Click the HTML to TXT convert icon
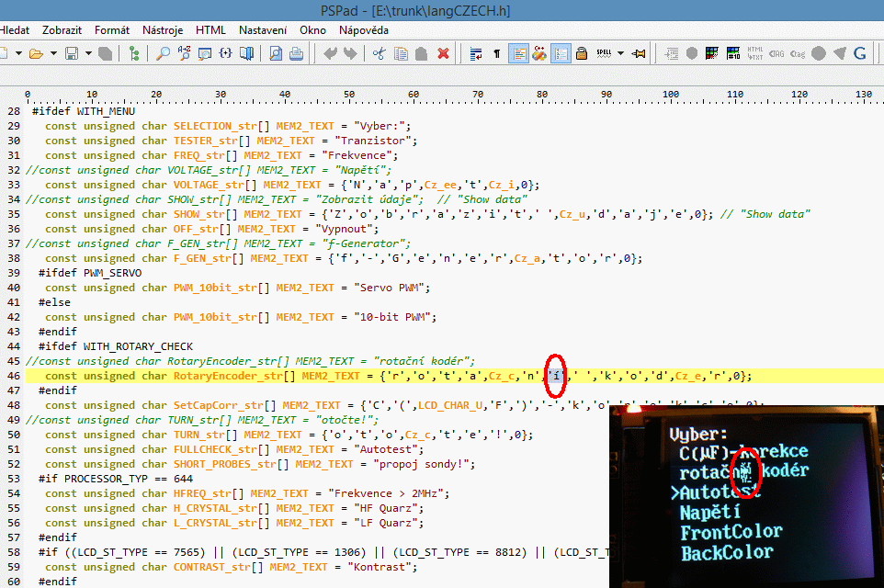884x588 pixels. pyautogui.click(x=755, y=53)
